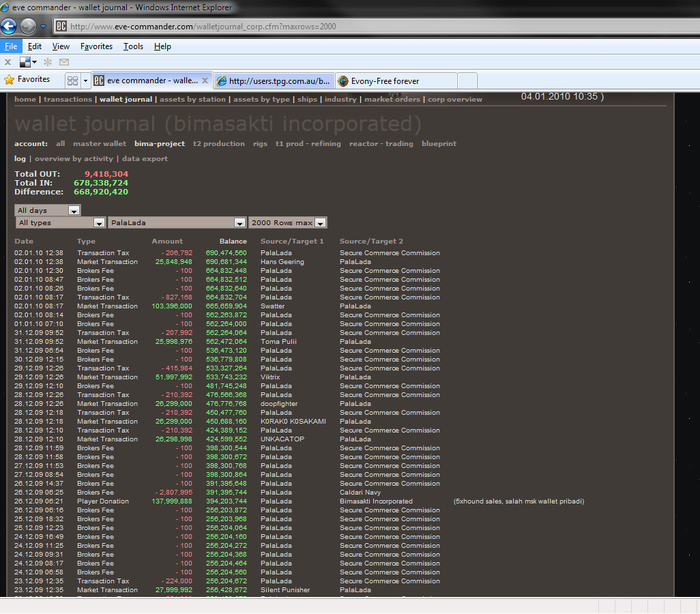Click the eve-commander site icon in address bar
The image size is (700, 614).
pos(61,27)
